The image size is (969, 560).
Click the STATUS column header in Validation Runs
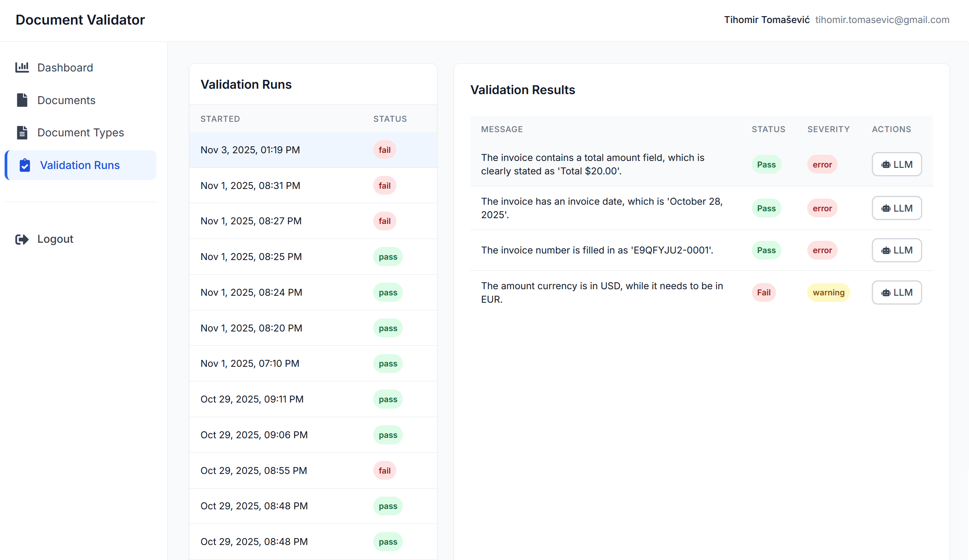pos(389,119)
